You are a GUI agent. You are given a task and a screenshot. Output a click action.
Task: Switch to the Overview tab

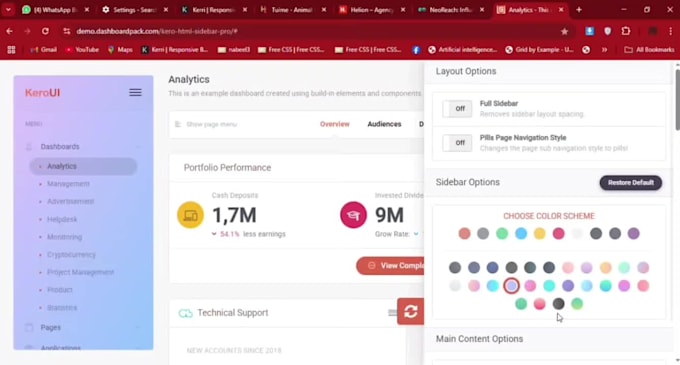point(334,124)
